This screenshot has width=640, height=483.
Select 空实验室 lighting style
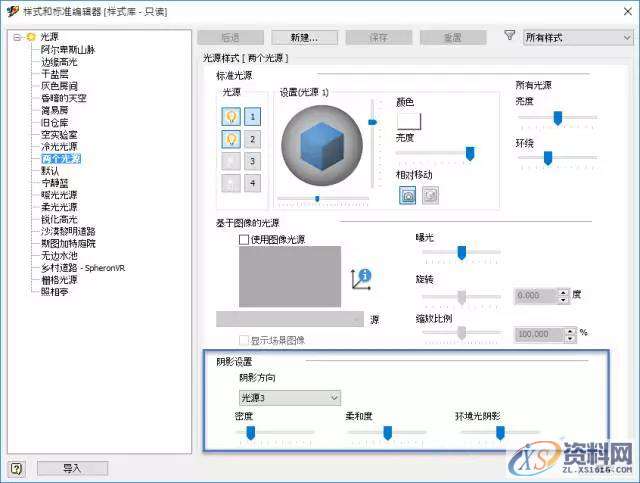pyautogui.click(x=59, y=135)
